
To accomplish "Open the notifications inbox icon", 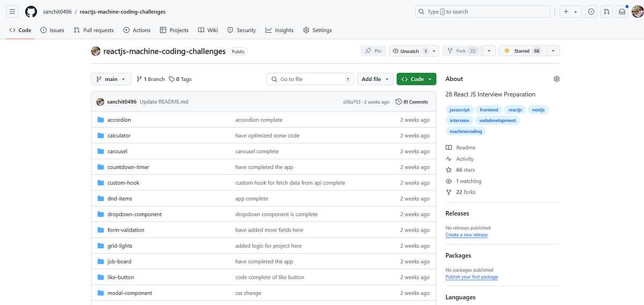I will coord(621,12).
